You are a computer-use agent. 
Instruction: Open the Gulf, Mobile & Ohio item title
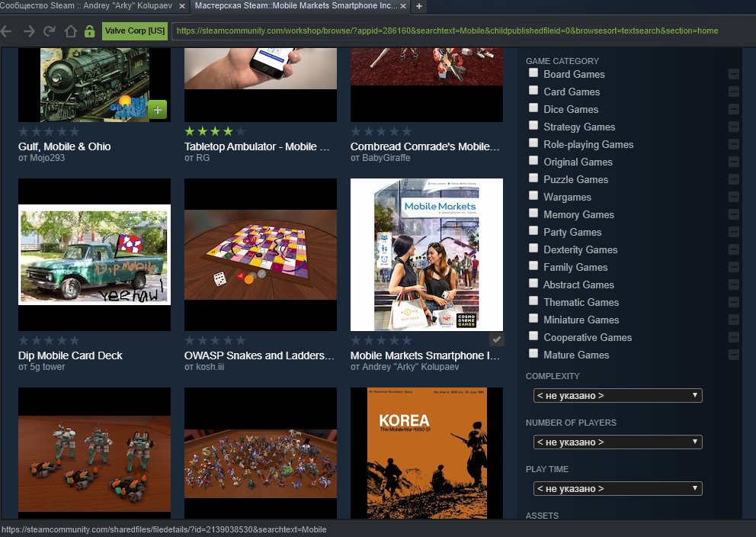click(x=64, y=146)
